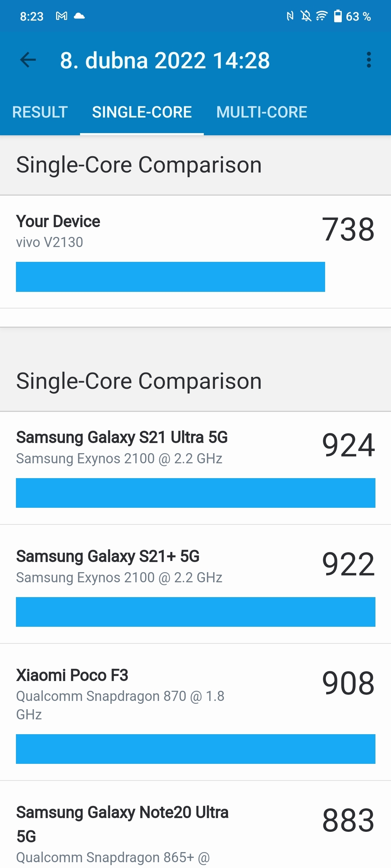Open the three-dot overflow menu
The width and height of the screenshot is (391, 868).
[x=369, y=60]
